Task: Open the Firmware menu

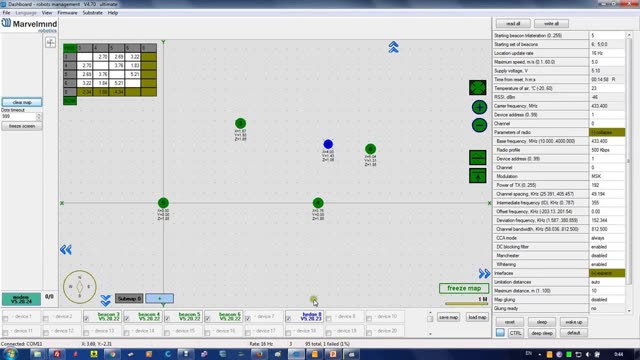Action: point(67,13)
